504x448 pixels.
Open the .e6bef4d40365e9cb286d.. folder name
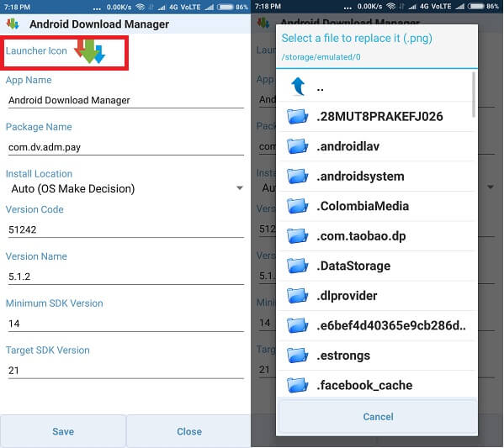click(x=391, y=325)
